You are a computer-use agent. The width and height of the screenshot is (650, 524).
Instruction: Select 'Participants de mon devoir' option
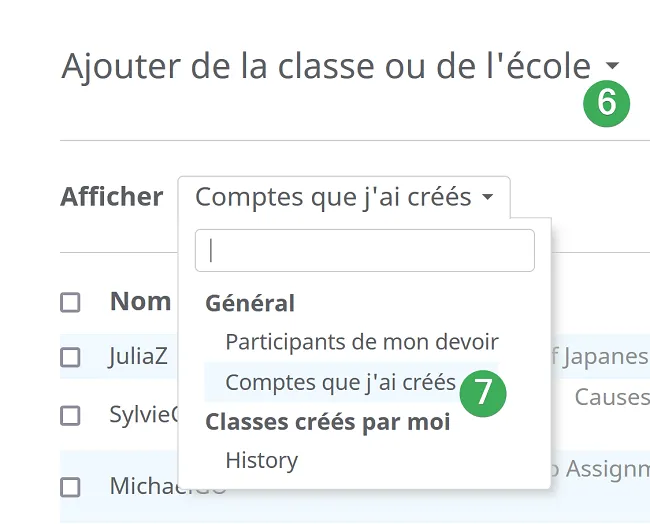pyautogui.click(x=361, y=342)
